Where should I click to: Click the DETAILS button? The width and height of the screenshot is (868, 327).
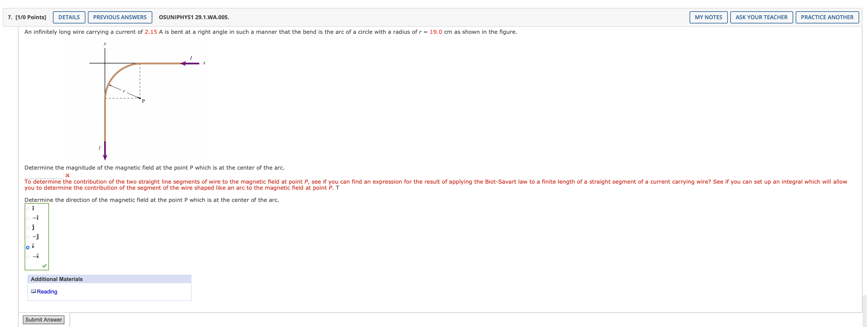pos(69,17)
